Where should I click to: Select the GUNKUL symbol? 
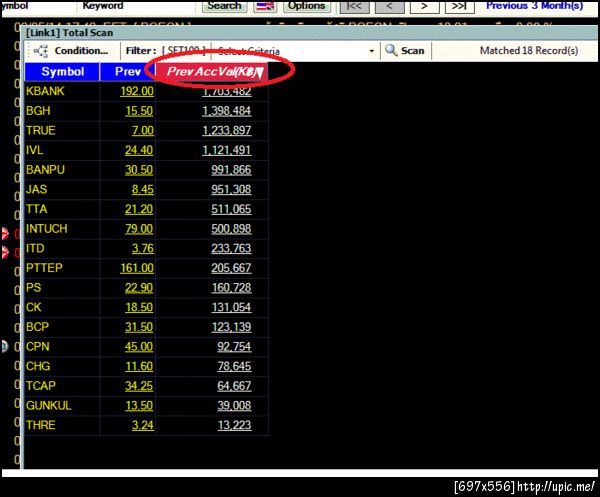(49, 406)
